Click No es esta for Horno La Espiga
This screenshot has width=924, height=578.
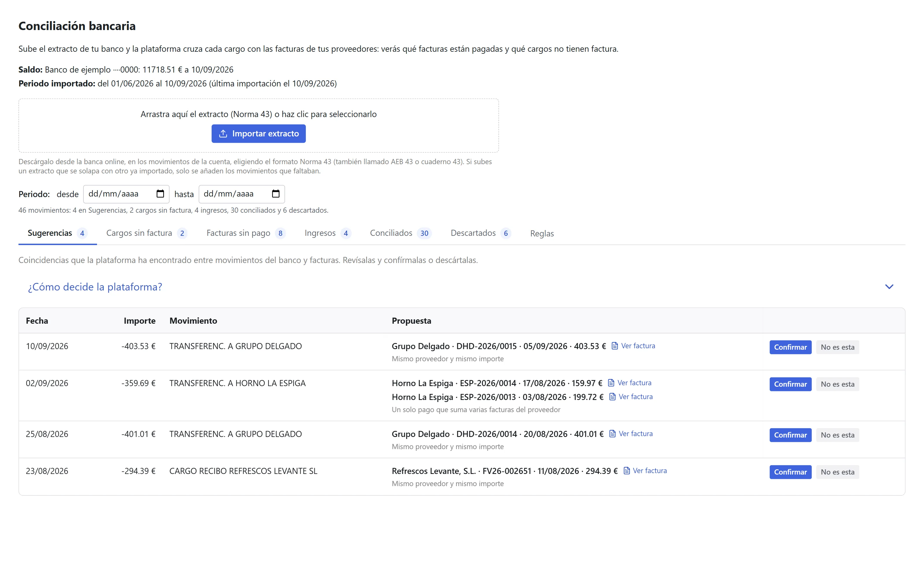click(837, 384)
